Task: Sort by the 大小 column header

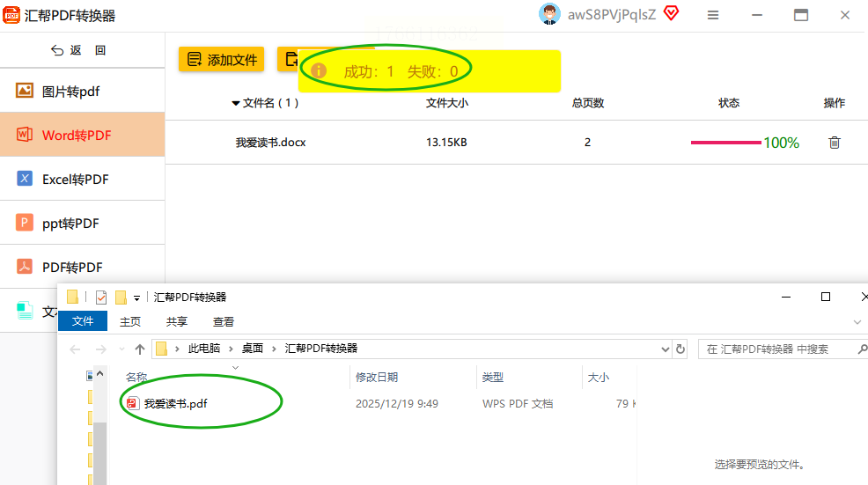Action: pyautogui.click(x=599, y=377)
